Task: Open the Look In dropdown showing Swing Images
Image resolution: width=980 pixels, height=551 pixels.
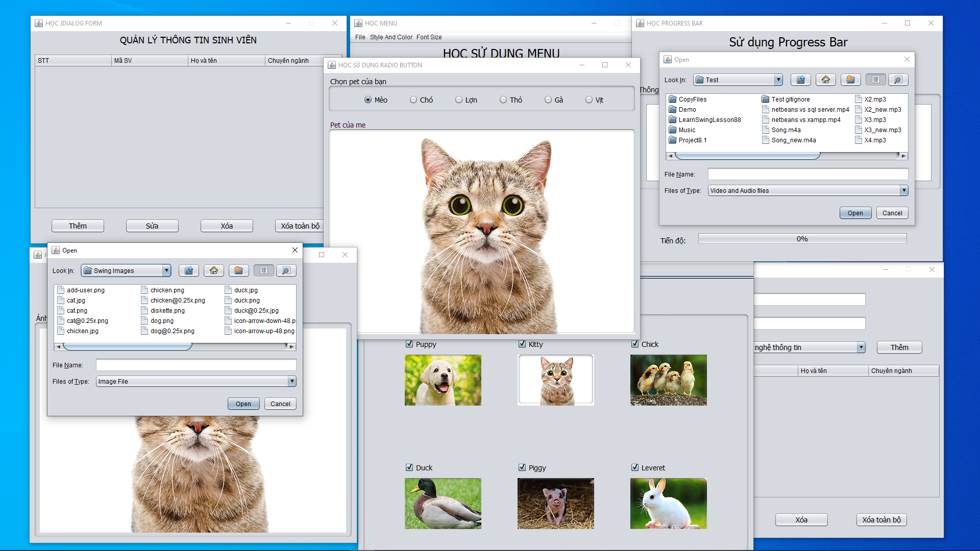Action: pos(166,270)
